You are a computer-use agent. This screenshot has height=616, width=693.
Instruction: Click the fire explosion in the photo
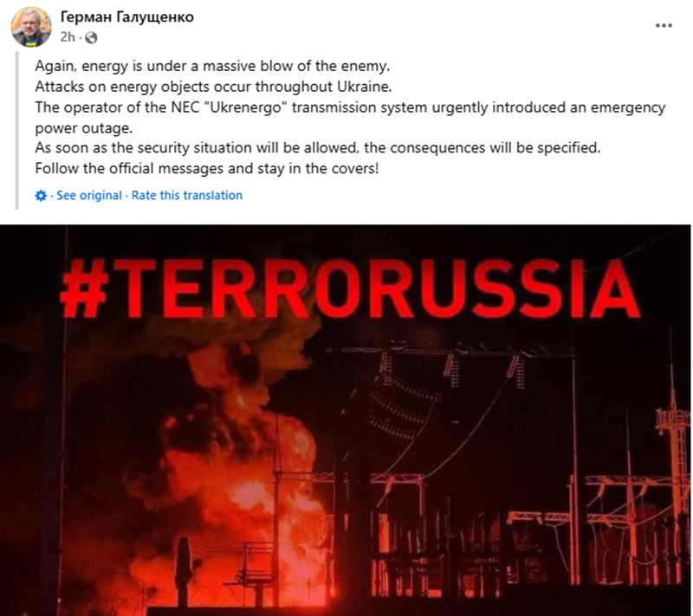(x=239, y=477)
